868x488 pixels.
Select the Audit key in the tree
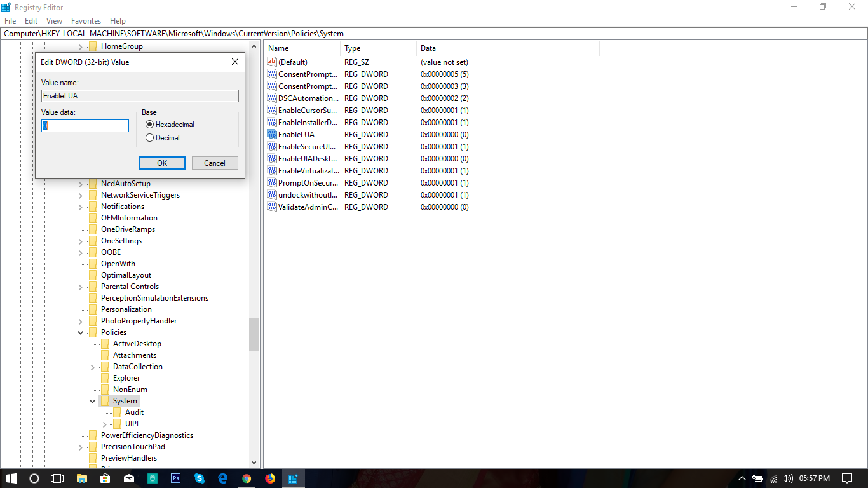[134, 412]
